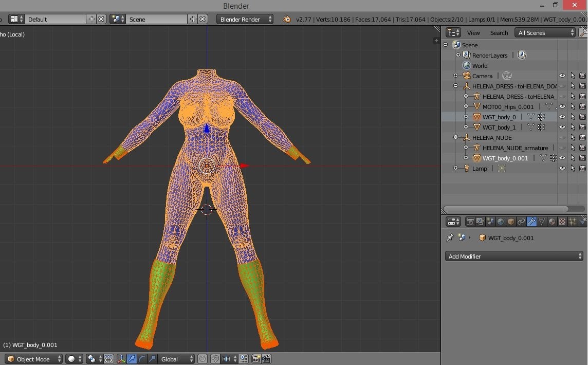
Task: Select the translate manipulator arrow icon
Action: pos(132,359)
